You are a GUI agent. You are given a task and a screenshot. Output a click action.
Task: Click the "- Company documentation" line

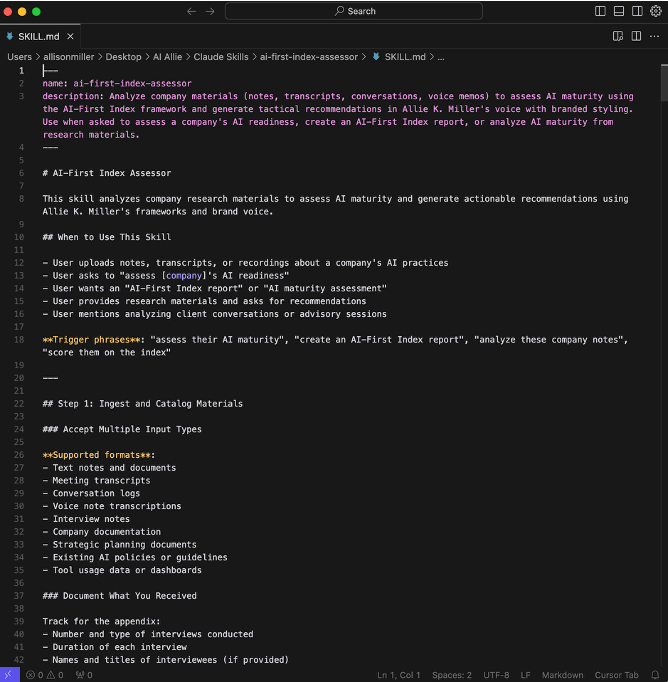102,532
